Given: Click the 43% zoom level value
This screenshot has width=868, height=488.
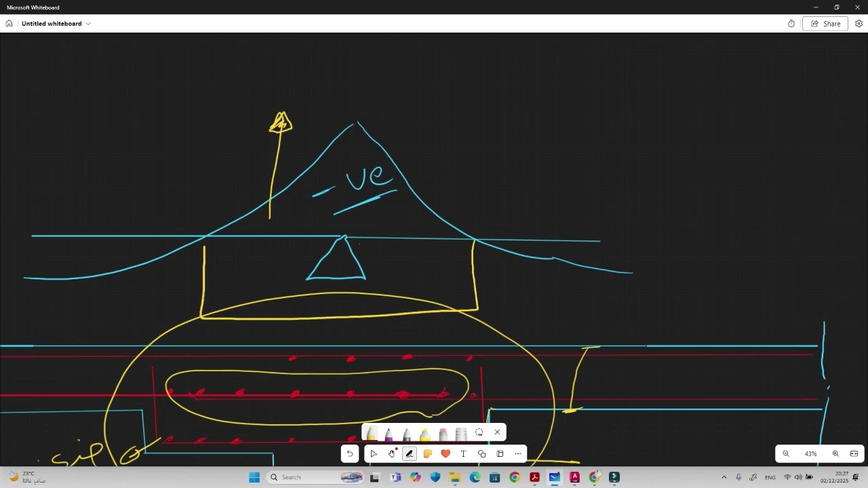Looking at the screenshot, I should (x=810, y=454).
